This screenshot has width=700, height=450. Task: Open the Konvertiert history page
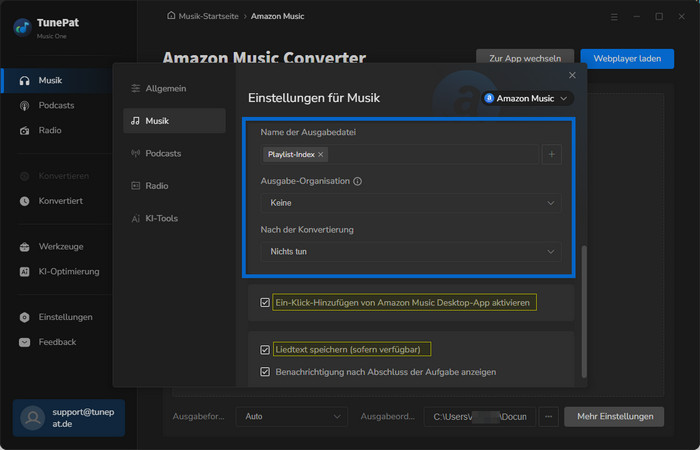tap(60, 201)
